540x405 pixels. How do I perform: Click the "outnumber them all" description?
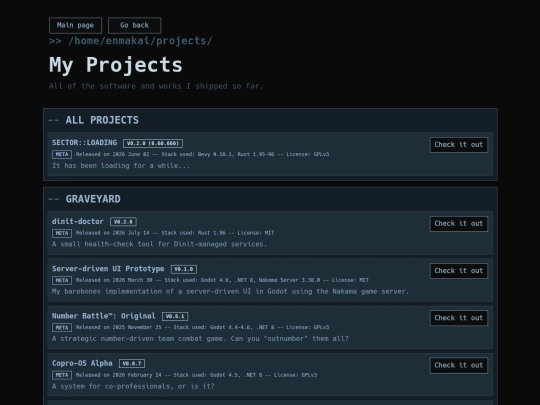(x=200, y=339)
